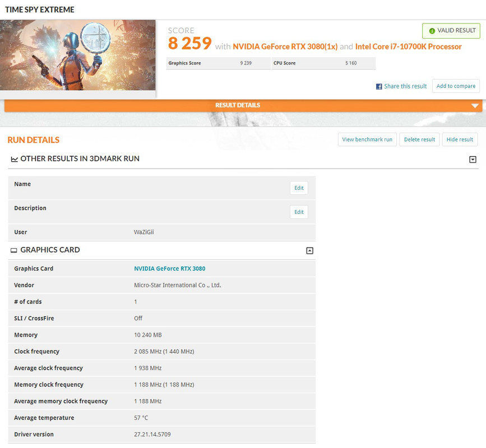
Task: Click Add to compare button
Action: tap(456, 86)
